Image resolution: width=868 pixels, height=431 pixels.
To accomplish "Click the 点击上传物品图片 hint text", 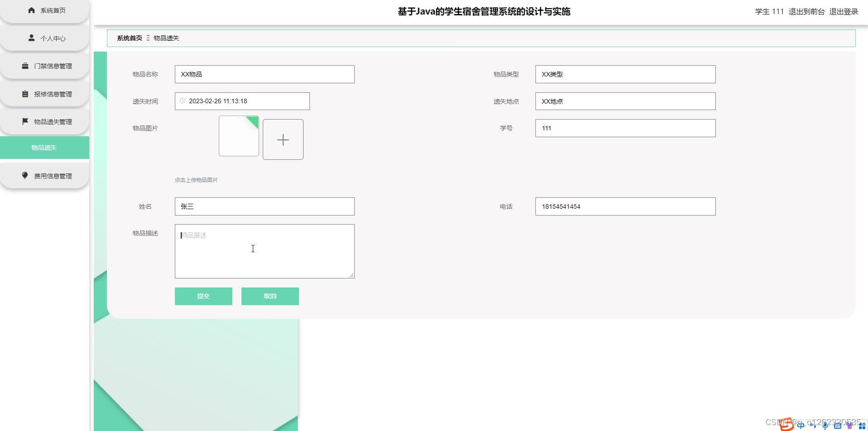I will tap(196, 180).
